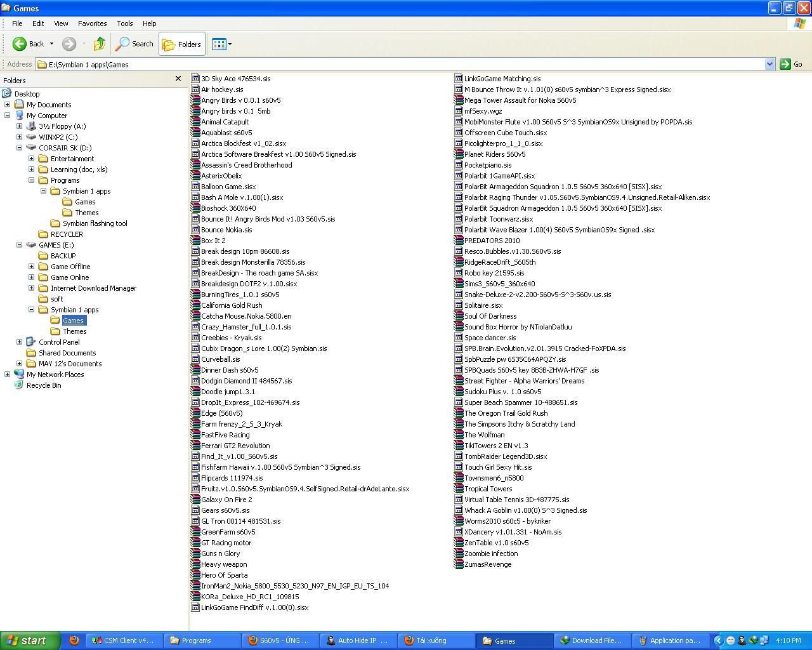Select Bioshock 360X640 archive icon

point(195,208)
